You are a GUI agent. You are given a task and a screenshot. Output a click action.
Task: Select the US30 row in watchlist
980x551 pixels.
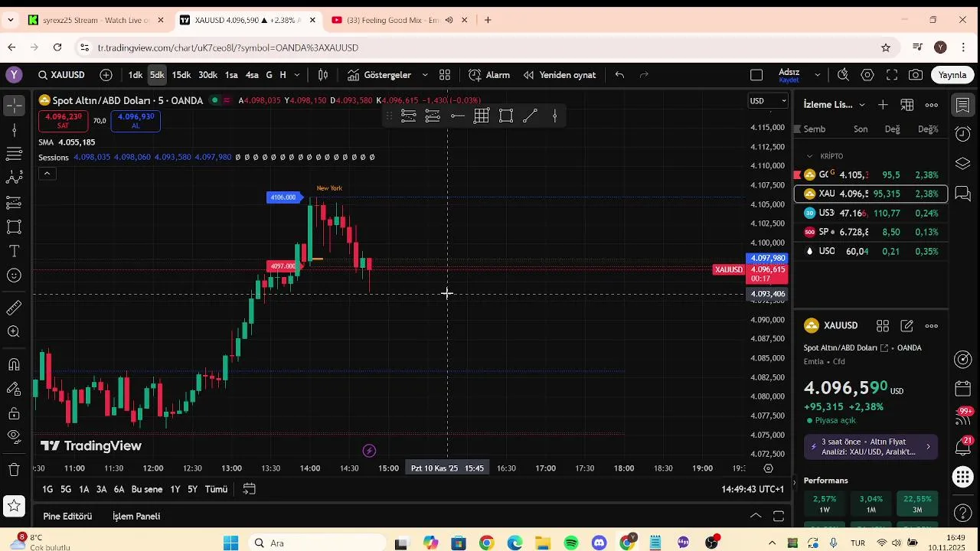pyautogui.click(x=871, y=213)
